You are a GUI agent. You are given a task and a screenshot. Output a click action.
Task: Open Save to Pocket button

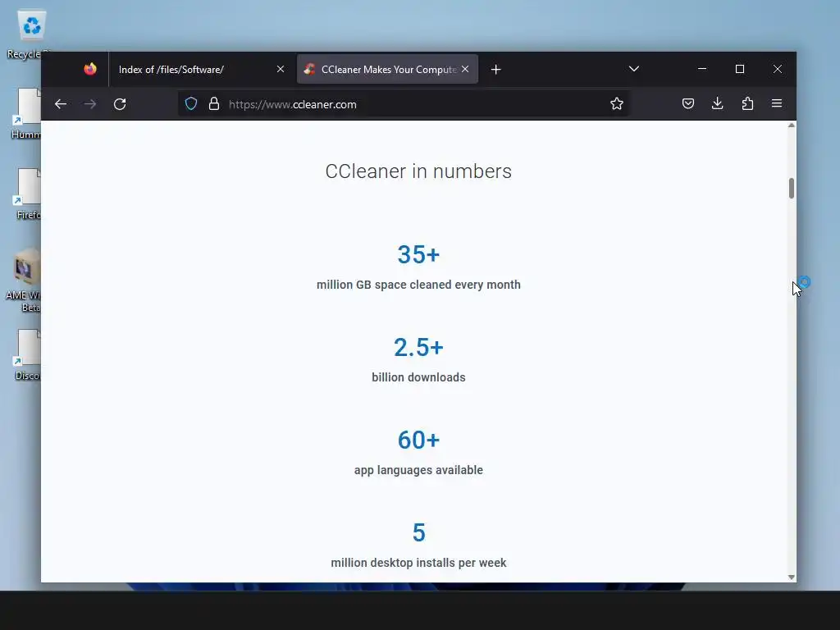click(688, 103)
